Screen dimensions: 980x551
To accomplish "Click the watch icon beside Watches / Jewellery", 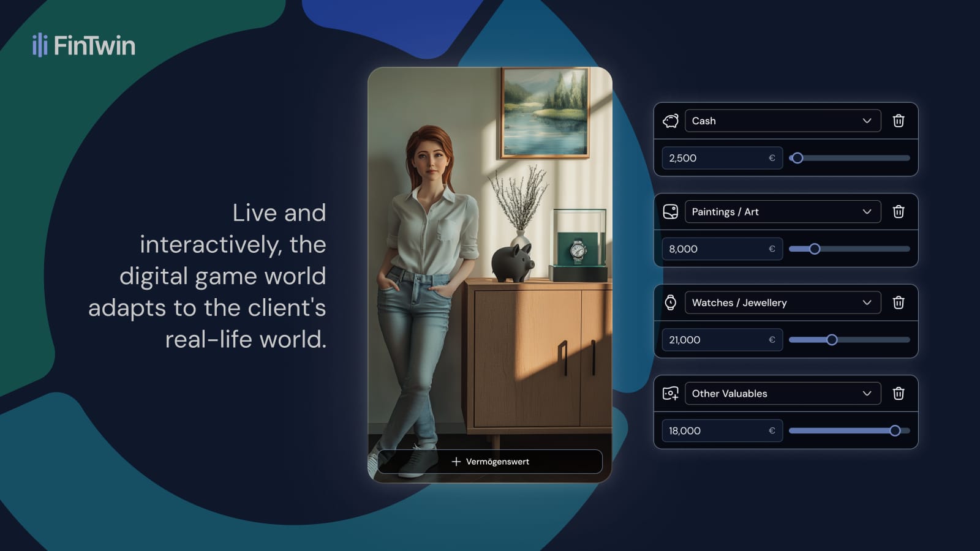I will [671, 302].
